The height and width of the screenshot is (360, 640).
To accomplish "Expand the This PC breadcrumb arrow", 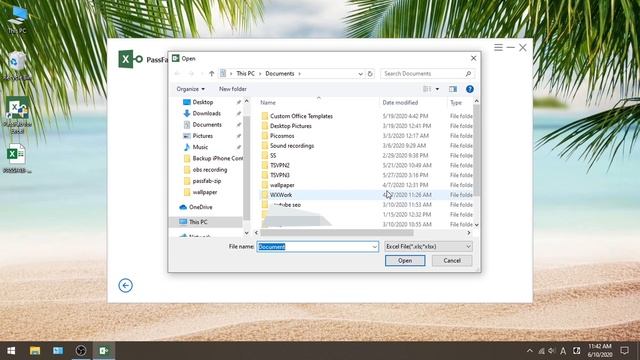I will pos(260,74).
